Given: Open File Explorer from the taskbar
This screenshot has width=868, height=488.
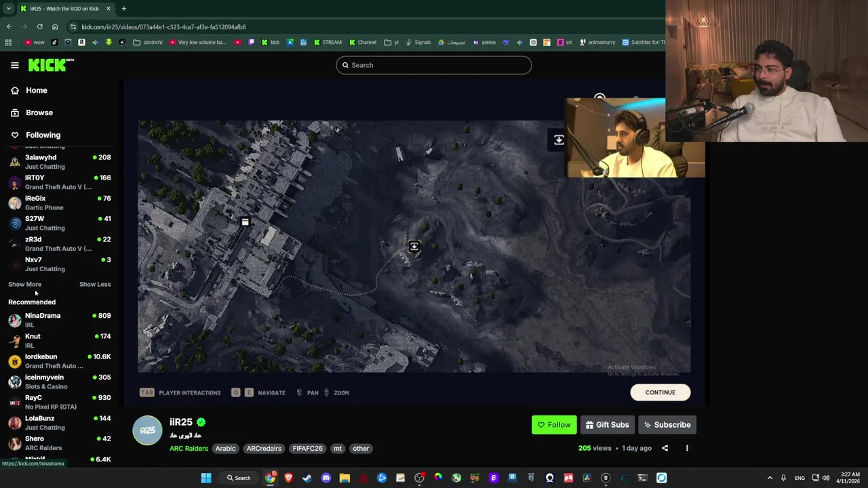Looking at the screenshot, I should tap(344, 478).
